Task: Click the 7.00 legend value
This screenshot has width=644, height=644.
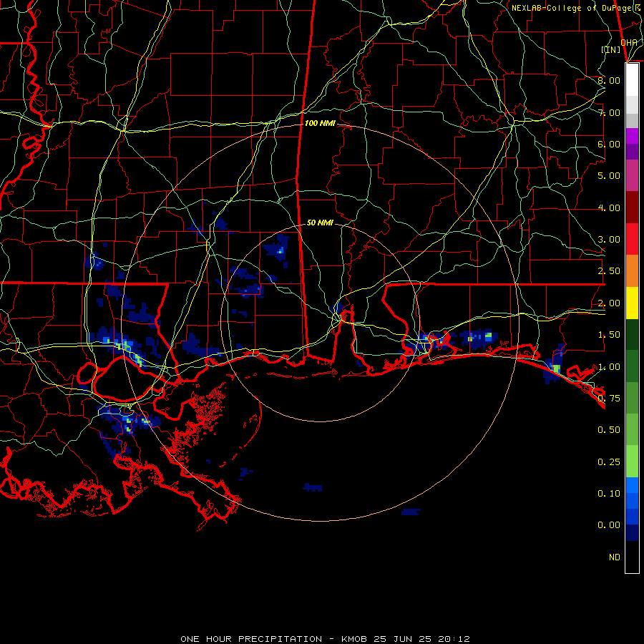Action: (609, 112)
